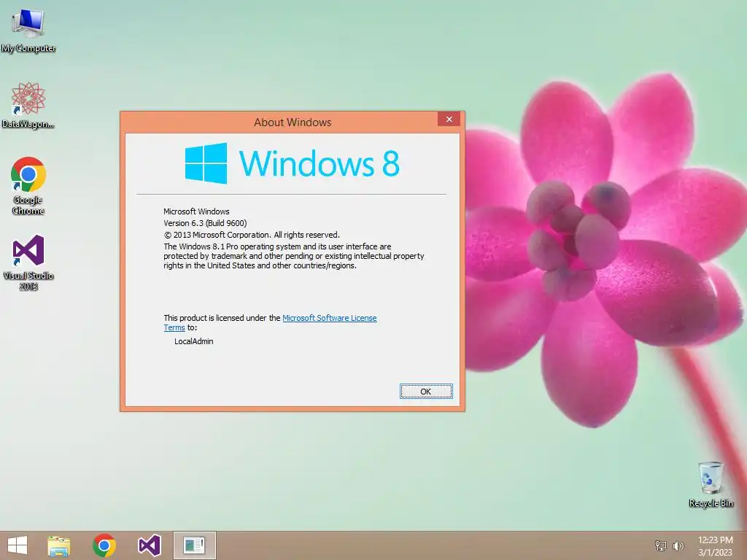Click the '© 2013 Microsoft Corporation' copyright line
Viewport: 747px width, 560px height.
(252, 235)
